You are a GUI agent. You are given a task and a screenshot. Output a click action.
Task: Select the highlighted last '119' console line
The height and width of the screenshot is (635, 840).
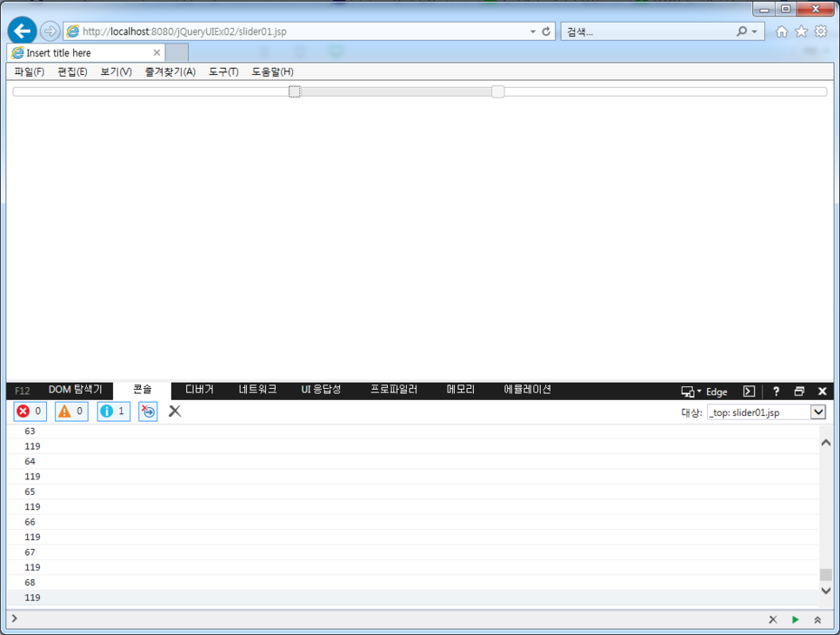click(413, 598)
